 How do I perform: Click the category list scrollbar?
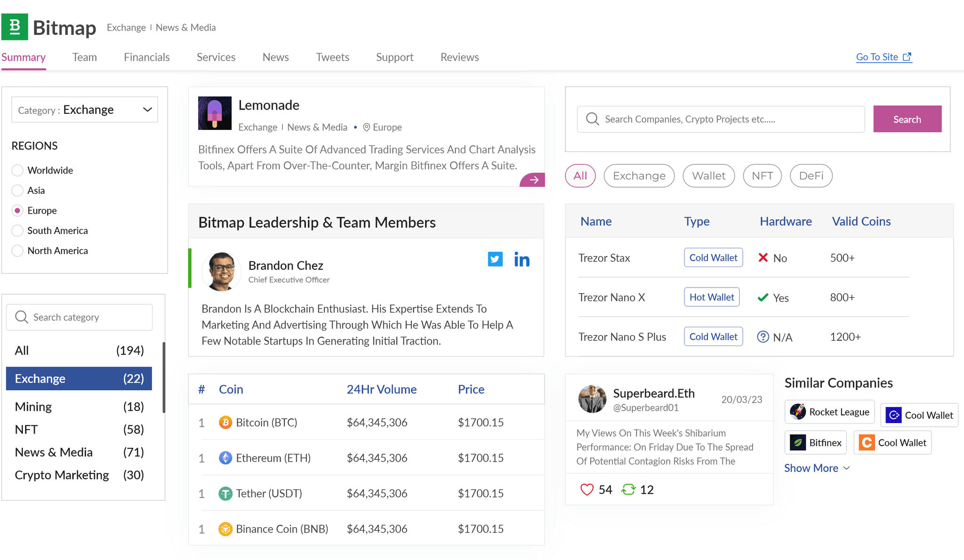pos(164,377)
